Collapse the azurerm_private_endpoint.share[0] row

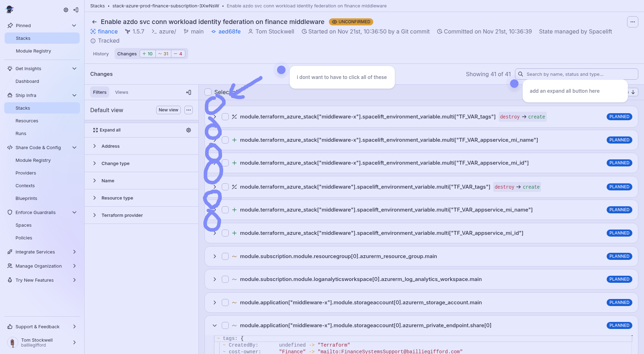215,325
